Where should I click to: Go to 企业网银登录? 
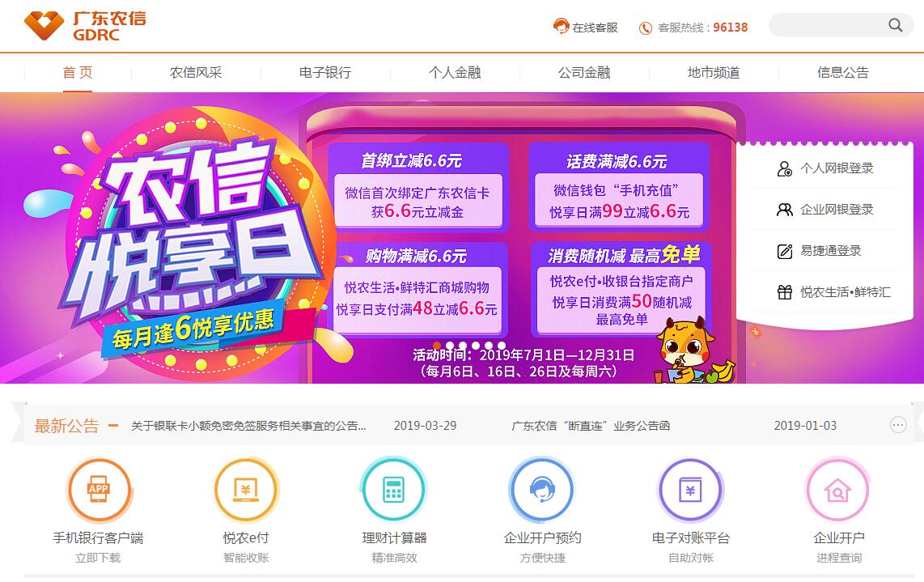[825, 210]
